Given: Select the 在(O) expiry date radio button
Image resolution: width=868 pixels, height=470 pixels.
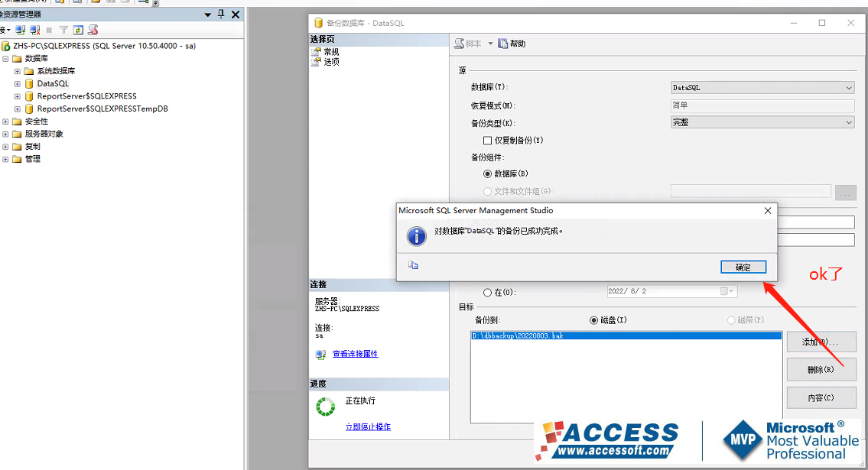Looking at the screenshot, I should [487, 293].
